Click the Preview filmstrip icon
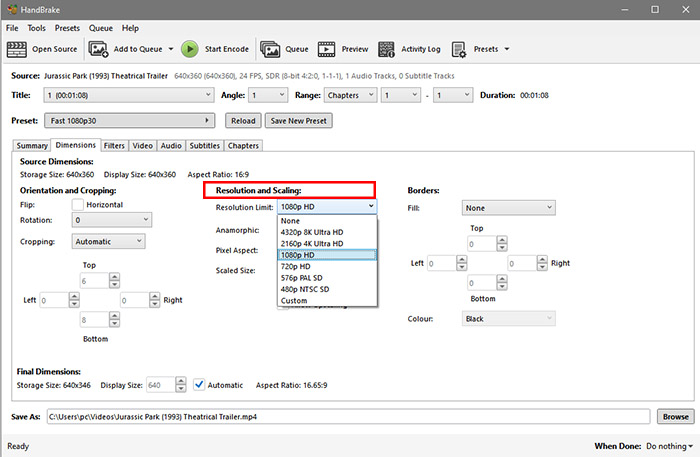This screenshot has width=700, height=457. pyautogui.click(x=326, y=49)
